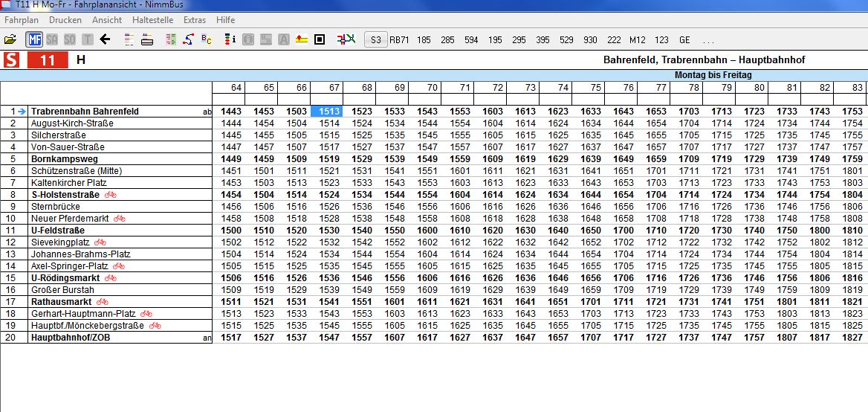Select line S3 button
Screen dimensions: 868x412
click(x=376, y=39)
